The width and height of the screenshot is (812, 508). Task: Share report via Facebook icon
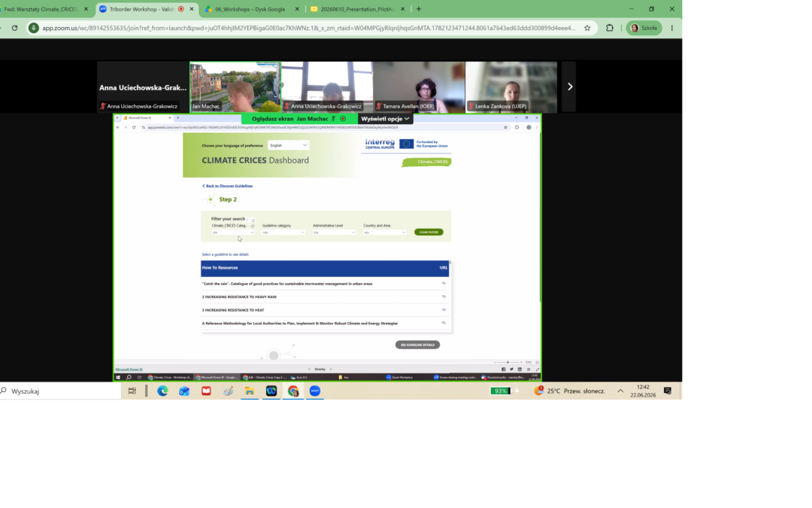(503, 369)
